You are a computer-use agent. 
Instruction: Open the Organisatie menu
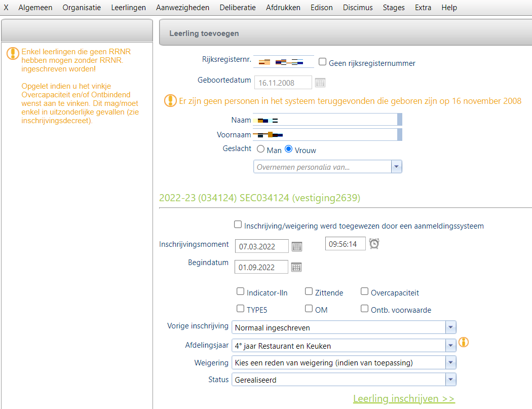[x=82, y=8]
